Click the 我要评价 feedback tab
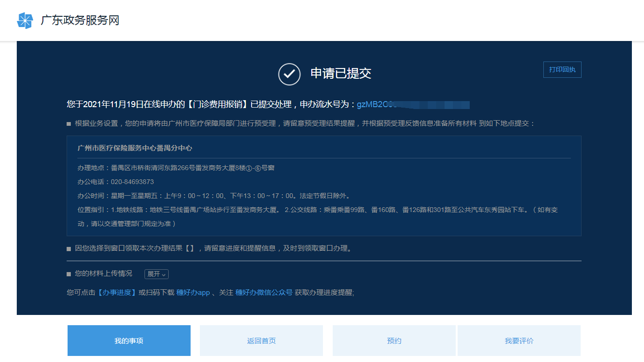This screenshot has width=644, height=362. pyautogui.click(x=519, y=341)
